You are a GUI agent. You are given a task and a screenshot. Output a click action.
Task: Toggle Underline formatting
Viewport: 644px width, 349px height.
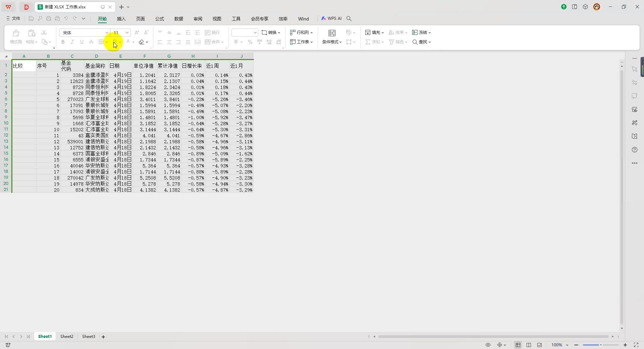[x=82, y=42]
